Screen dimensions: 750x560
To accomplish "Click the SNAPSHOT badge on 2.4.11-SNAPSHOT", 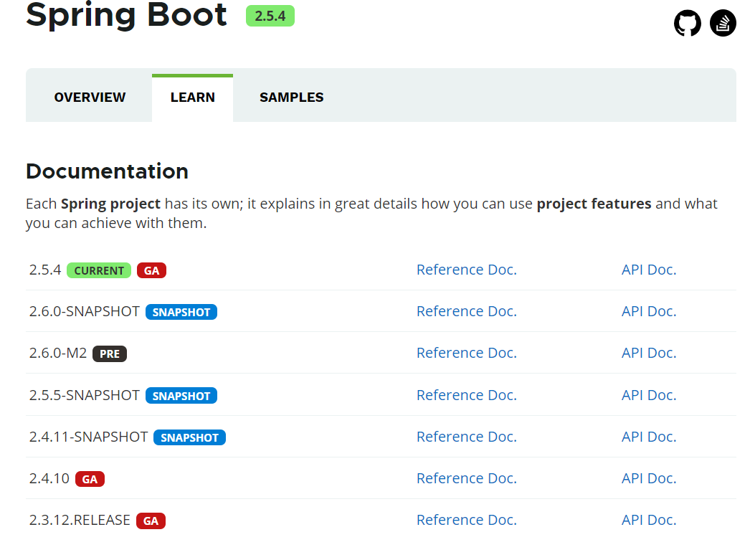I will (x=189, y=437).
